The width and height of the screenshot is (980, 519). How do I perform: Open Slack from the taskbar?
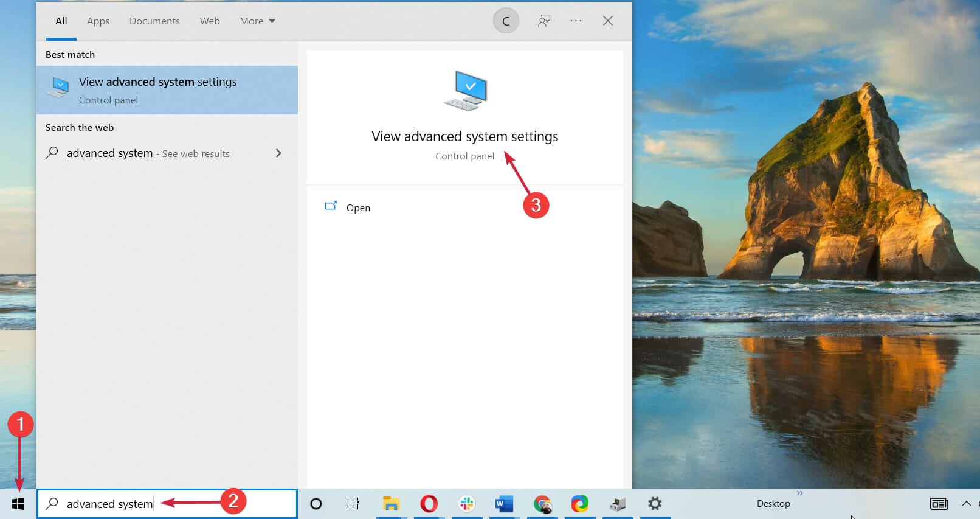point(467,504)
